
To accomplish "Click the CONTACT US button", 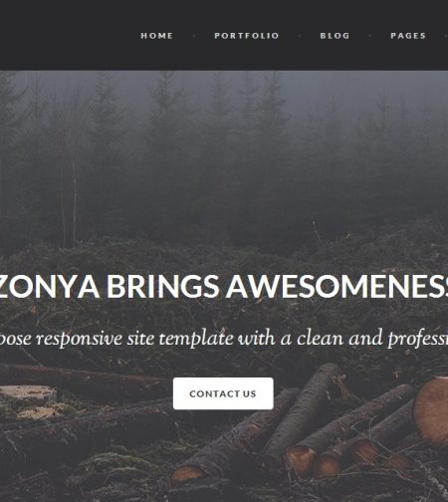I will pyautogui.click(x=223, y=393).
